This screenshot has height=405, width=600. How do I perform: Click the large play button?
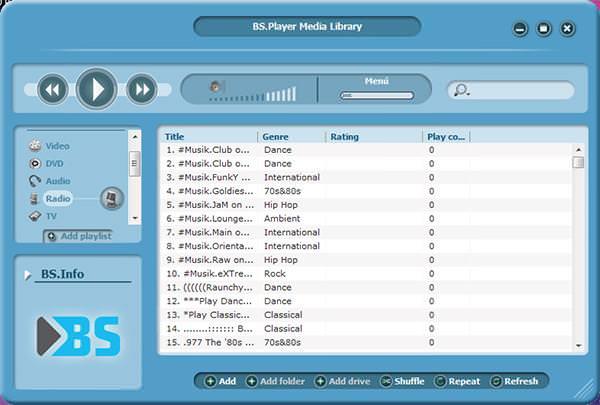(96, 89)
